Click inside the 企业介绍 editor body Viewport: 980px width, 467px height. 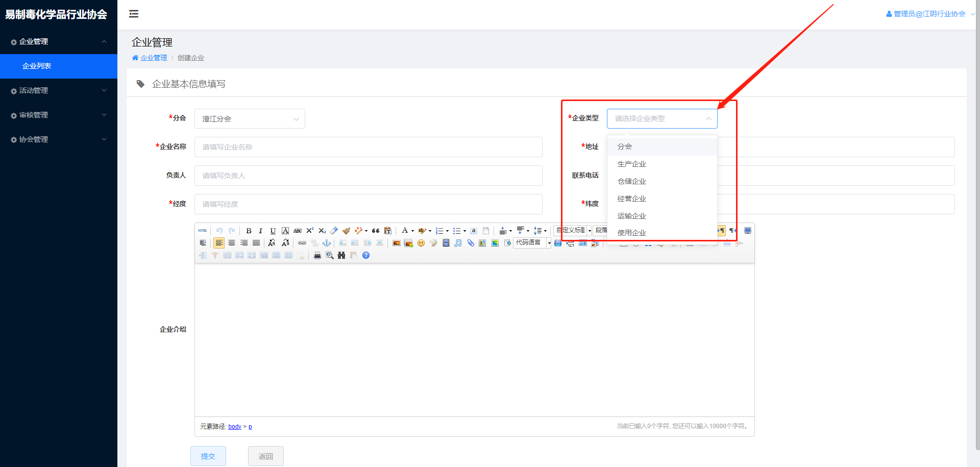tap(474, 340)
